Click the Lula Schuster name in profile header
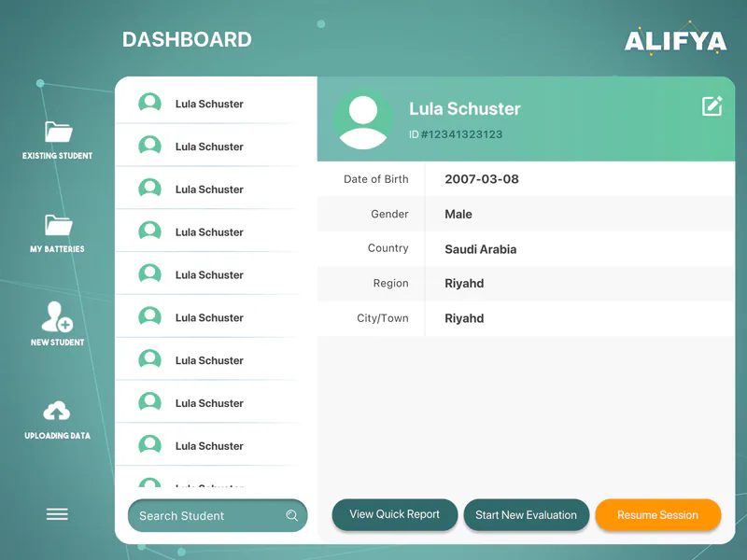Screen dimensions: 747x560 pyautogui.click(x=464, y=108)
